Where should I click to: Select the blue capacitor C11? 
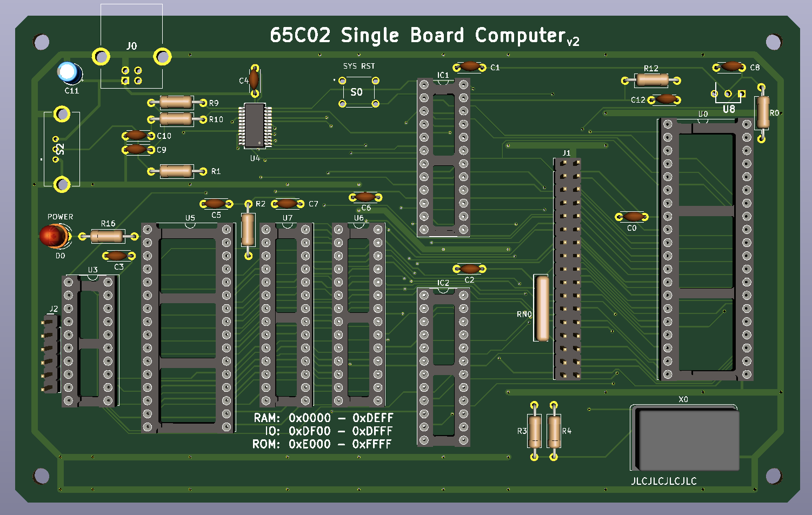[69, 72]
